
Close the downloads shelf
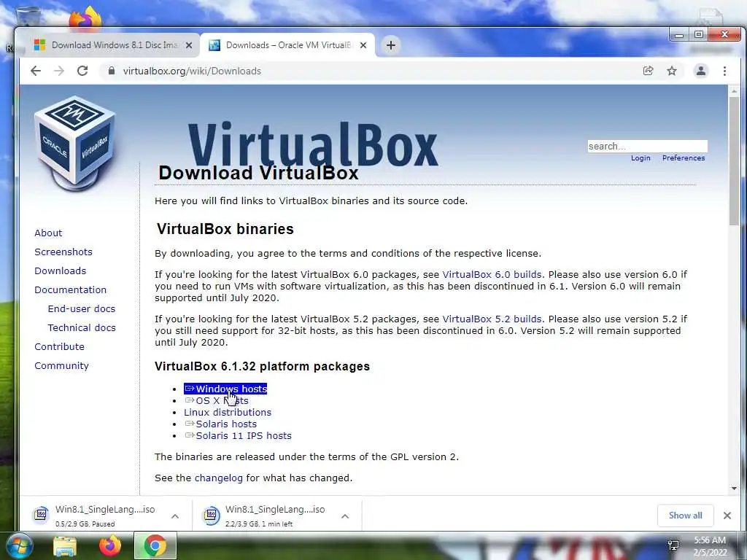tap(727, 516)
